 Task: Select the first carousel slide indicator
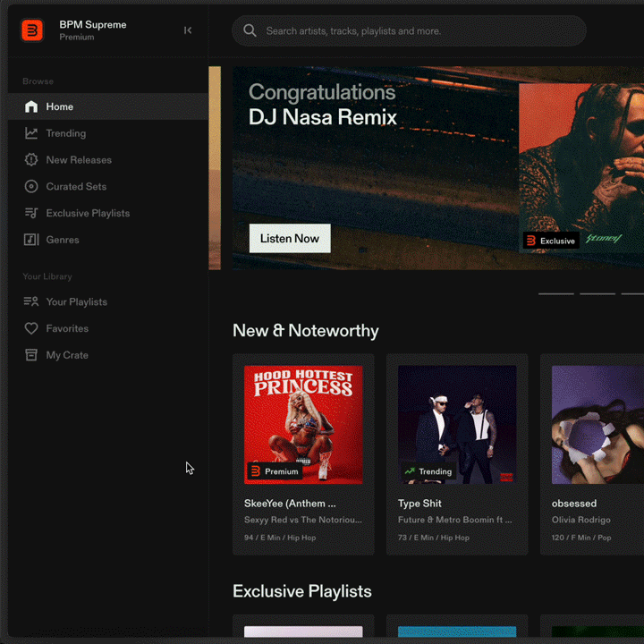[556, 294]
